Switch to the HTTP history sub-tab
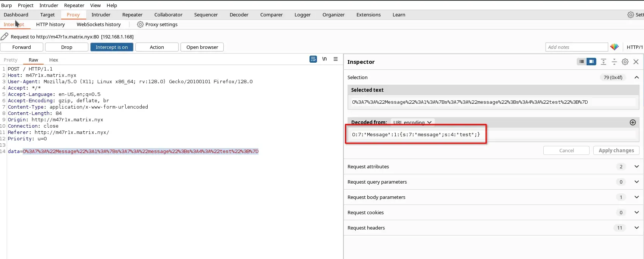 pos(50,24)
